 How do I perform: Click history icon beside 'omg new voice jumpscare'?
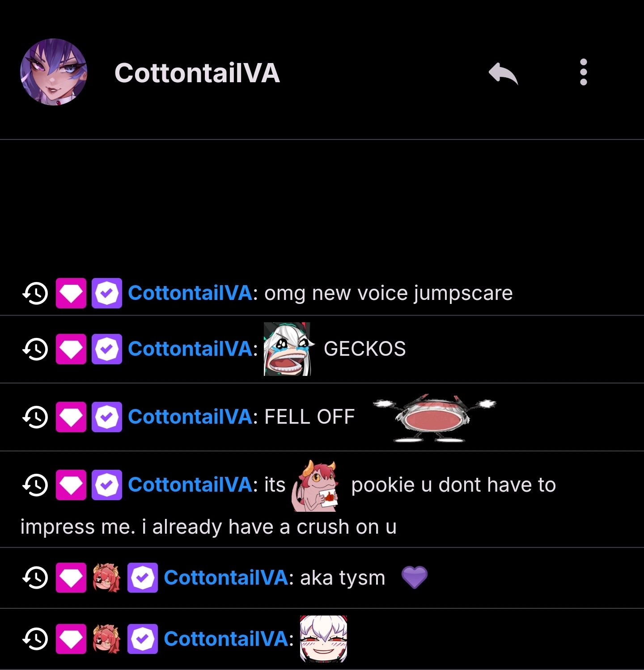click(x=35, y=293)
